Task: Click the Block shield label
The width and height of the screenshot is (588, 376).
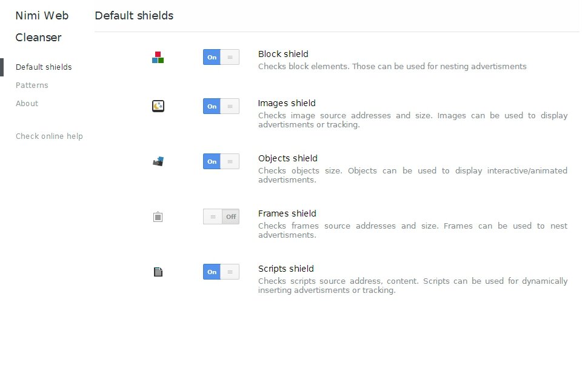Action: point(283,54)
